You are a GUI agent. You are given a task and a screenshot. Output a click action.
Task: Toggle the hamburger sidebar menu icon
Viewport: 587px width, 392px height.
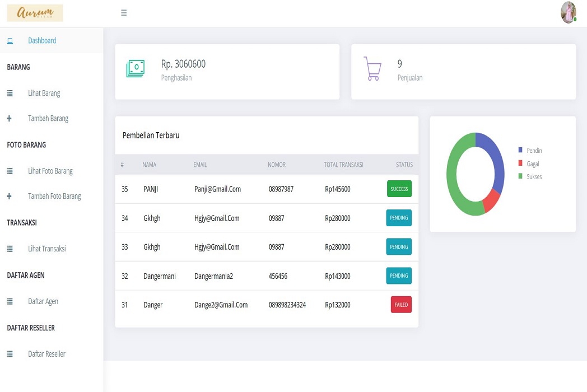pyautogui.click(x=124, y=13)
